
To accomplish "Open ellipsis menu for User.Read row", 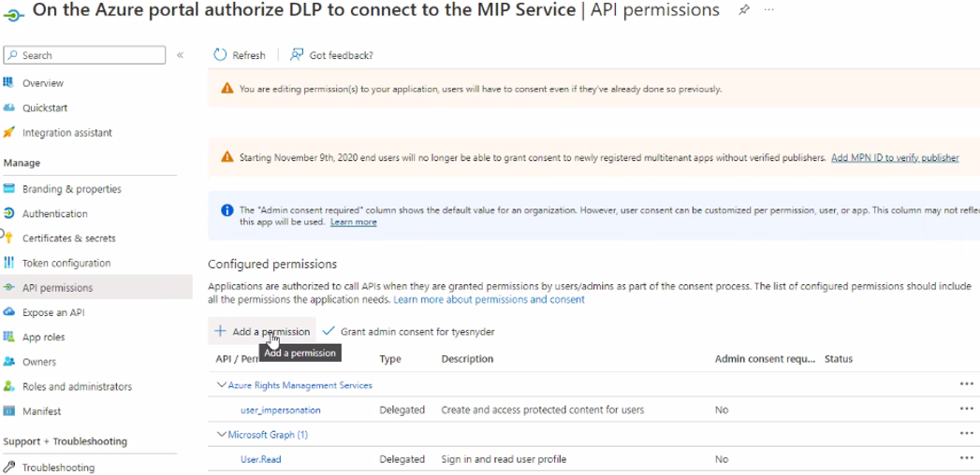I will click(966, 458).
